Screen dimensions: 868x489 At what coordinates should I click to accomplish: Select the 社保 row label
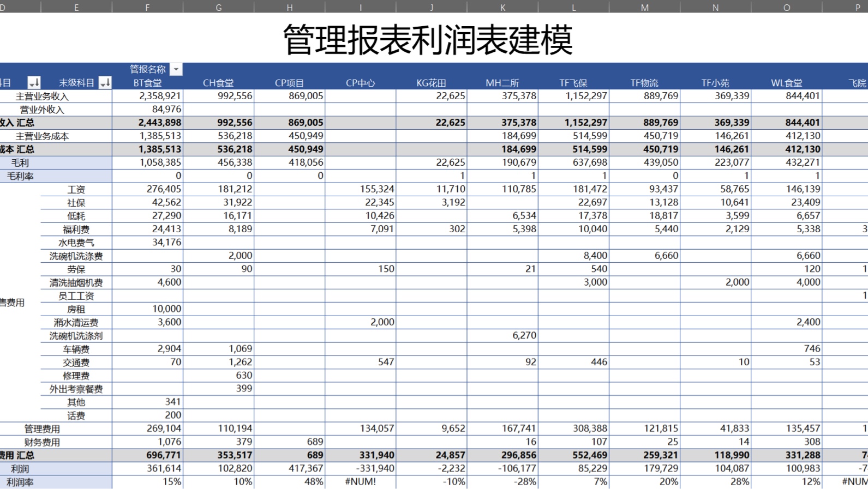76,203
